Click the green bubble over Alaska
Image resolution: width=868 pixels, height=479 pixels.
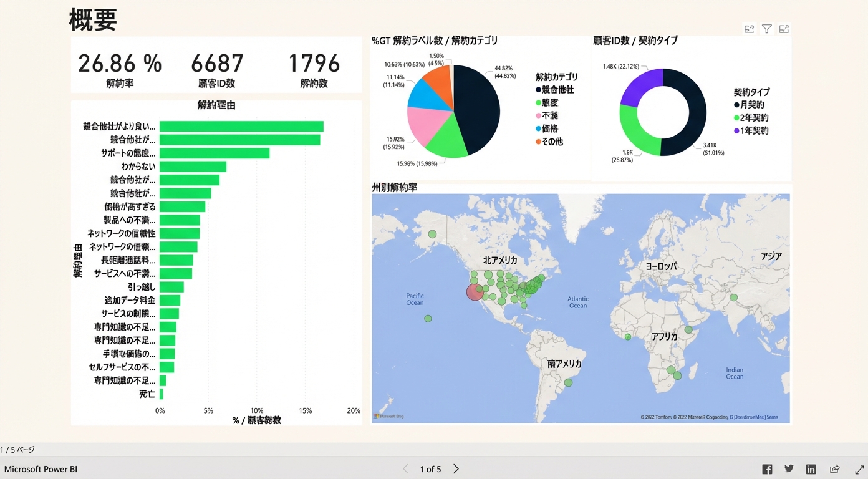pyautogui.click(x=432, y=235)
